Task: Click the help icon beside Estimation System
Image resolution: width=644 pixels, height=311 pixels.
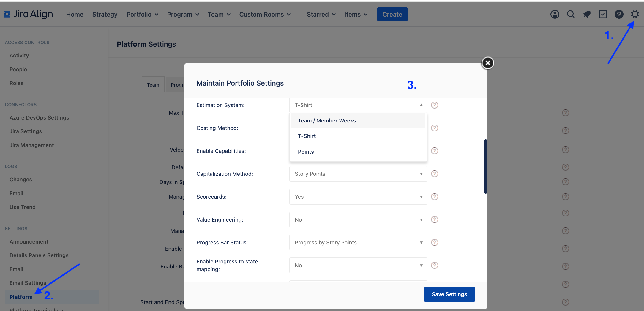Action: (435, 105)
